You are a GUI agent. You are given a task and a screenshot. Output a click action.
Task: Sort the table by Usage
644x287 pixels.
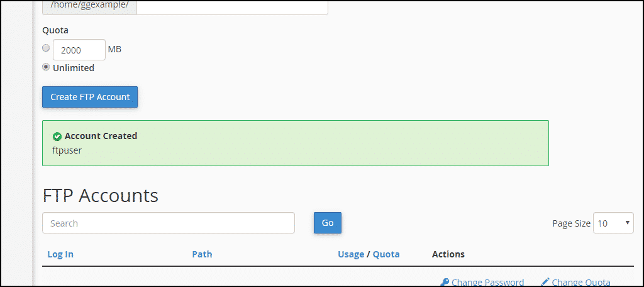[351, 254]
